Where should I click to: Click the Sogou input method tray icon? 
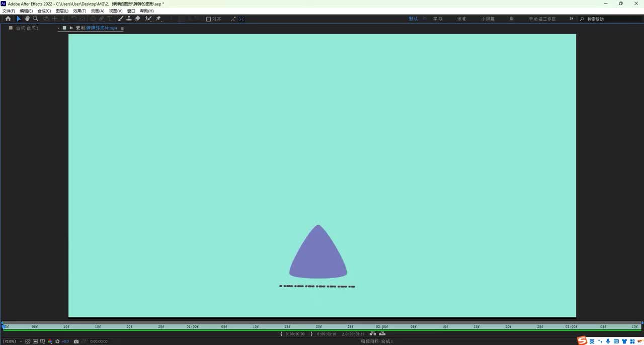point(582,341)
